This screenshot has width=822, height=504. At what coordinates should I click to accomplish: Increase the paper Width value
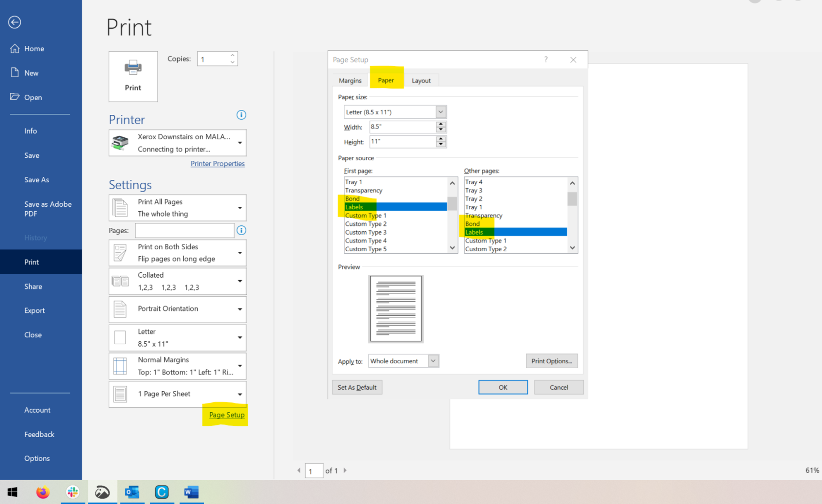[x=441, y=124]
